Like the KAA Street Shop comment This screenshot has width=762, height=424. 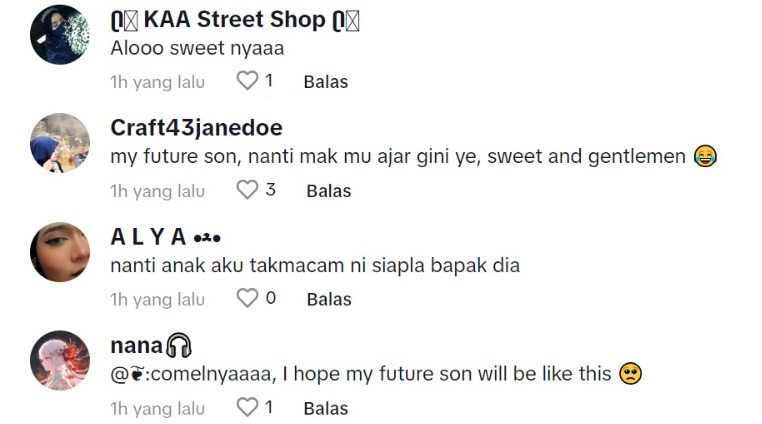pos(247,81)
